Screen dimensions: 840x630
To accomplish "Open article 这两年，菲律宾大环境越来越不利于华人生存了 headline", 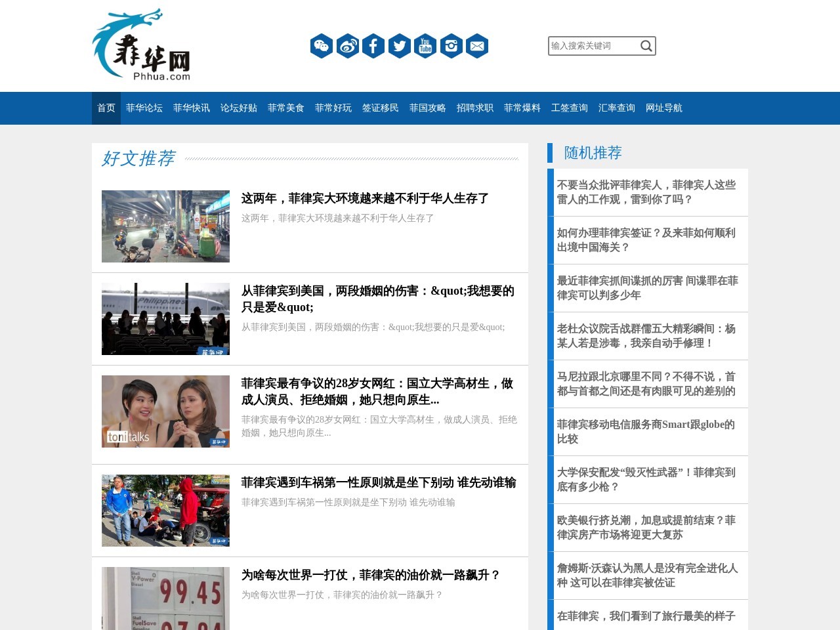I will tap(365, 198).
